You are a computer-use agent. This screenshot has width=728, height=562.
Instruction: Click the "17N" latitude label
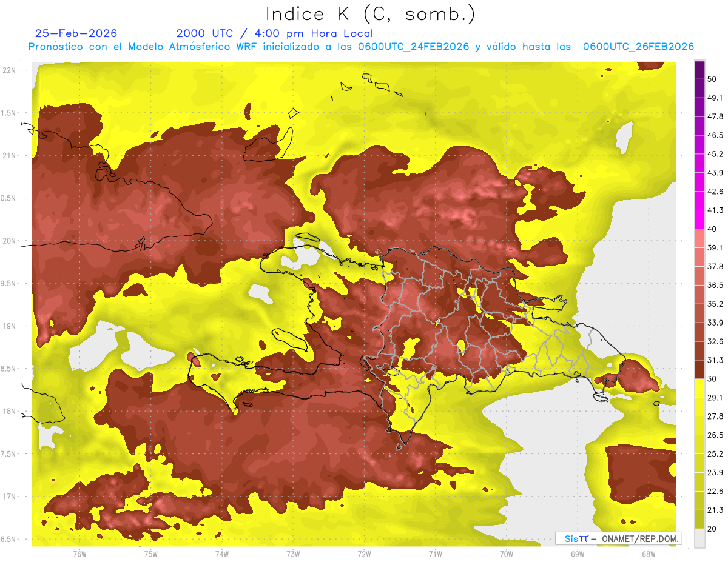(x=10, y=497)
